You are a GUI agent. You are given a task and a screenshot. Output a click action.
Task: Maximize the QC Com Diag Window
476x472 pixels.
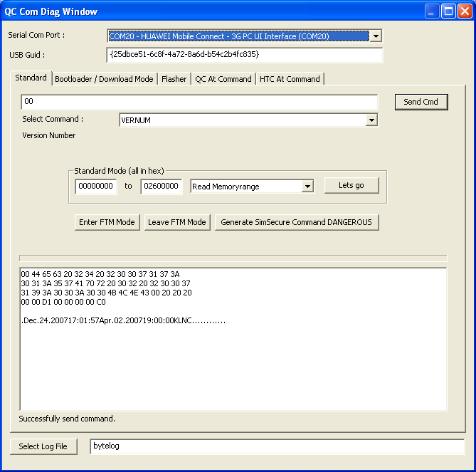coord(448,11)
